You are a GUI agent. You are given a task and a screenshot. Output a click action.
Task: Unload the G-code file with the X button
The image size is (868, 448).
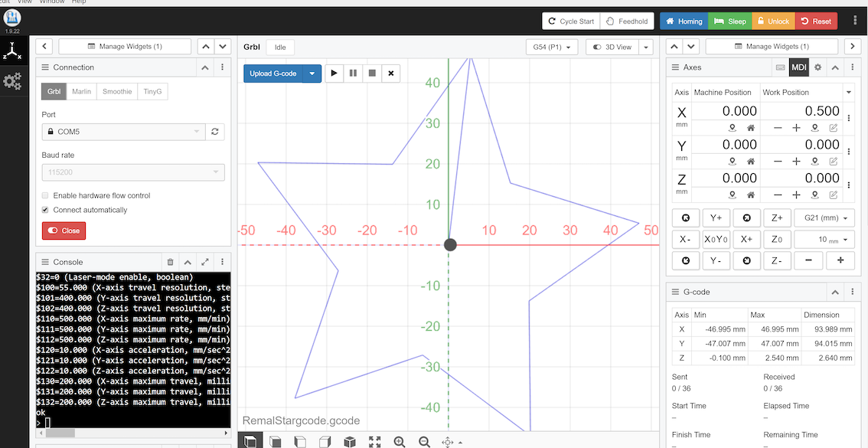pos(391,73)
